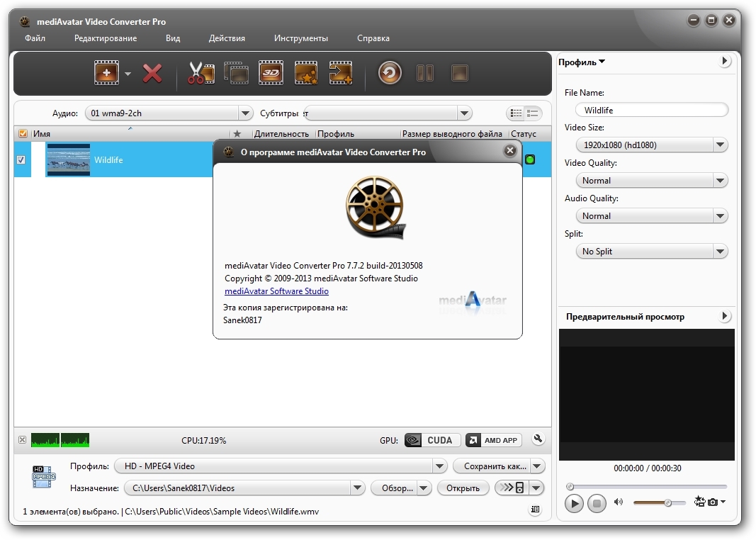Click the File Name input field
The height and width of the screenshot is (540, 756).
(x=651, y=111)
